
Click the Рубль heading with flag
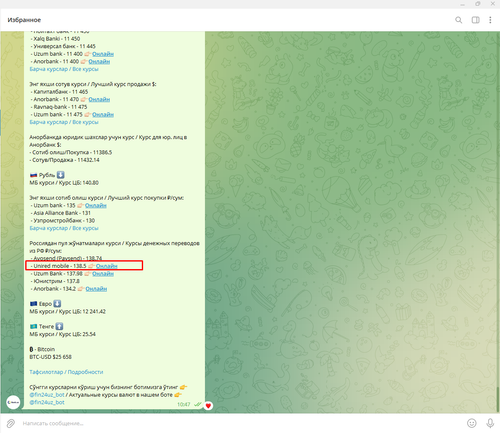(47, 175)
